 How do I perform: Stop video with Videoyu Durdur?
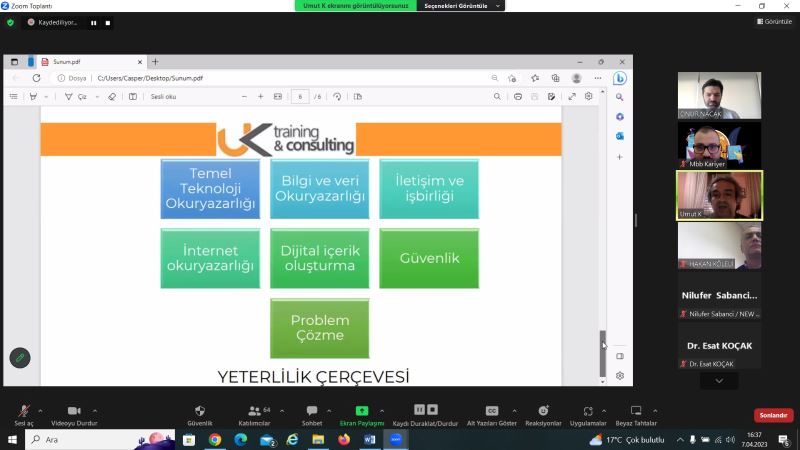(73, 414)
